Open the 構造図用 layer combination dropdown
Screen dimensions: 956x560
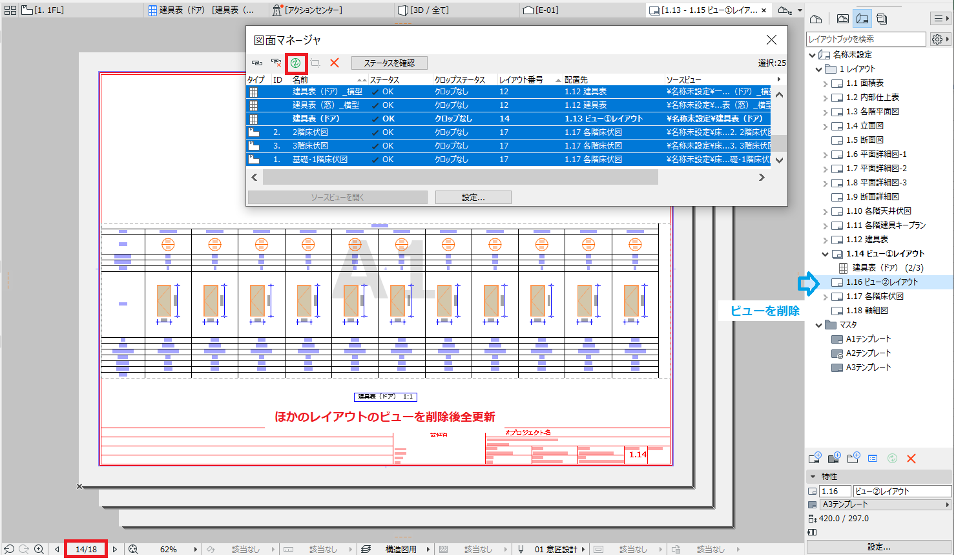tap(429, 549)
